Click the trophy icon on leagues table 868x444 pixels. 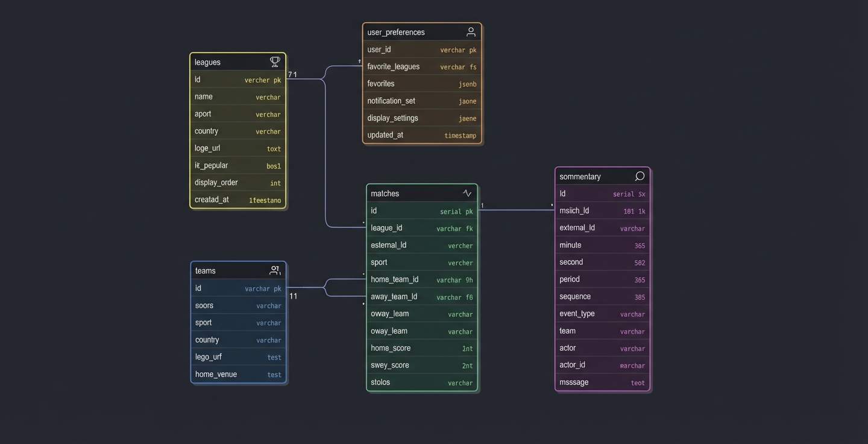pos(275,62)
